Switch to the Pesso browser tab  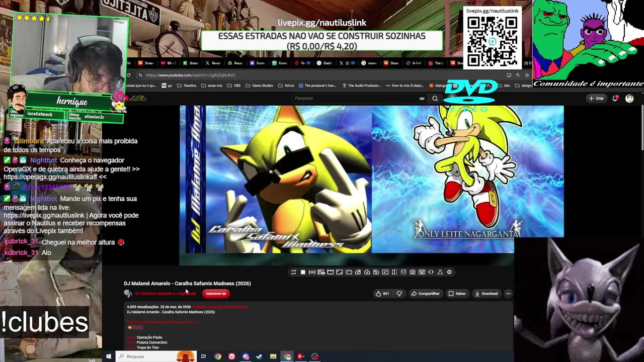tap(235, 63)
